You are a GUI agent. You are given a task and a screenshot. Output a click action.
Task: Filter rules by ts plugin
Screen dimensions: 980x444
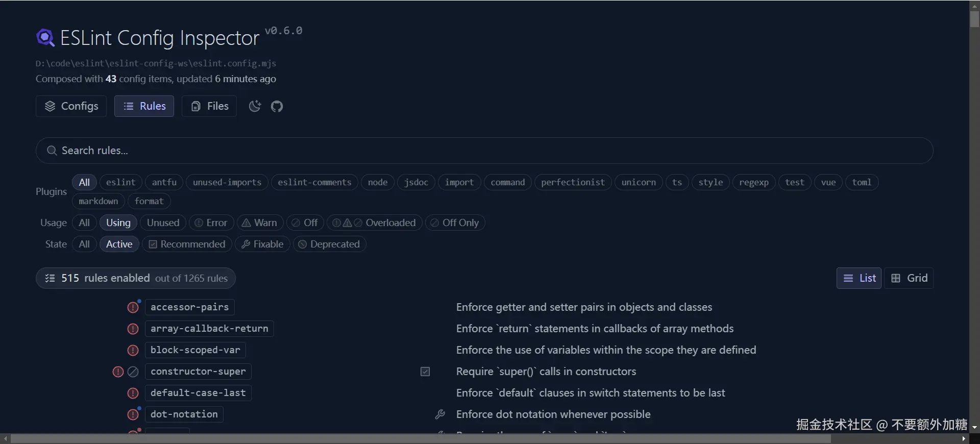click(x=677, y=182)
